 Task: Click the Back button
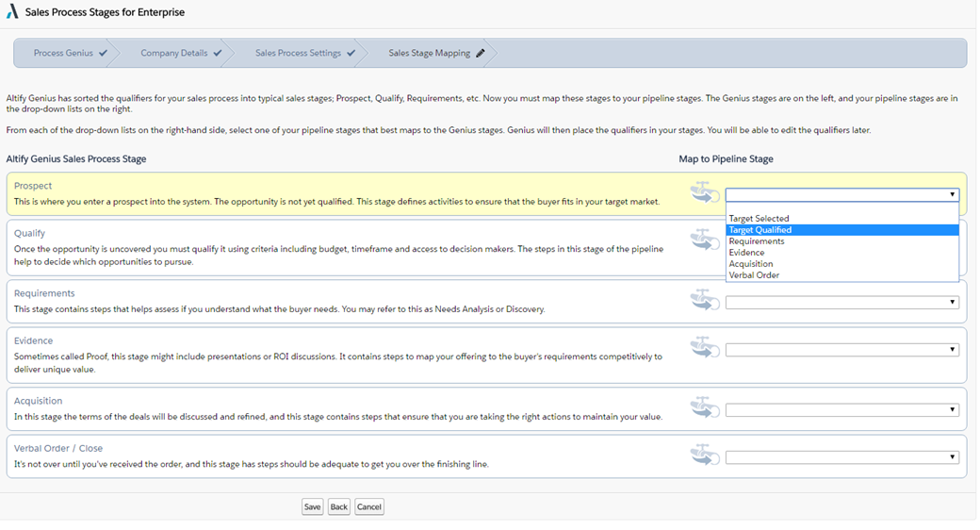point(338,506)
